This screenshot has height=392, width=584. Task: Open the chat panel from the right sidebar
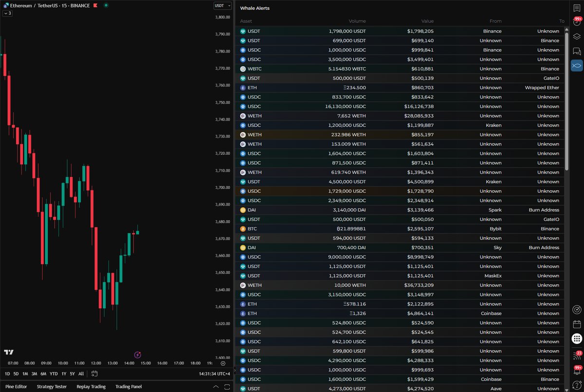pyautogui.click(x=577, y=51)
